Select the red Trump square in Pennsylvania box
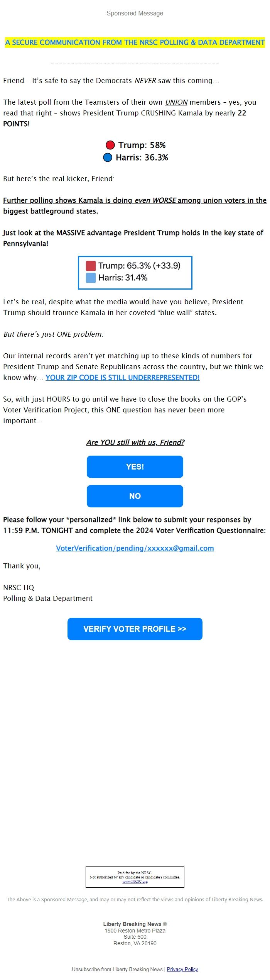The width and height of the screenshot is (270, 980). (90, 266)
